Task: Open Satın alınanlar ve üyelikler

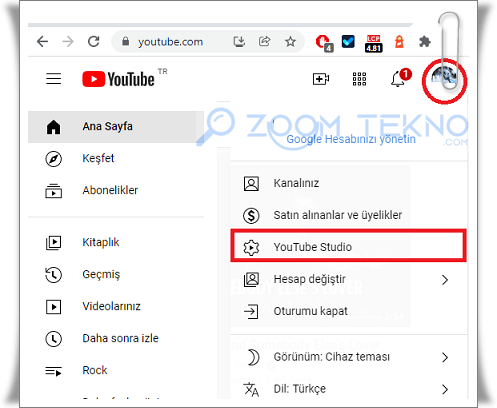Action: coord(349,215)
